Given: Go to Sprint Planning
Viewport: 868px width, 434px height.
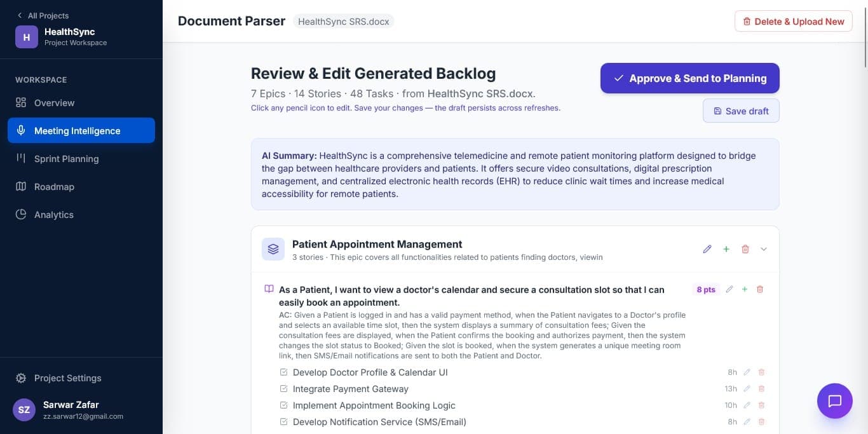Looking at the screenshot, I should pyautogui.click(x=81, y=159).
